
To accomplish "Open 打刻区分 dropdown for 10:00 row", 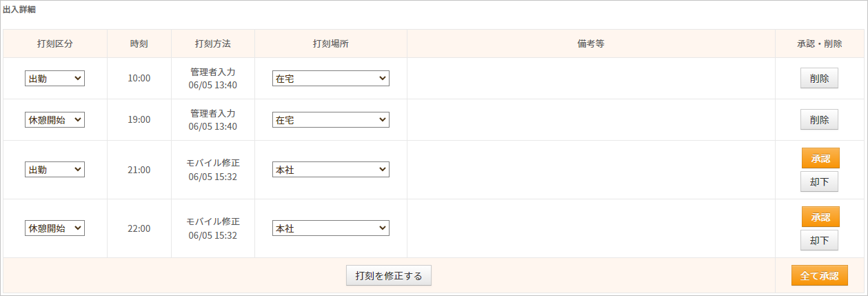I will [x=54, y=79].
